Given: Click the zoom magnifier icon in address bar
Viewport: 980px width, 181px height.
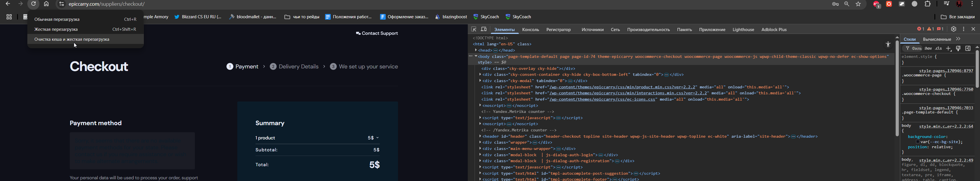Looking at the screenshot, I should [x=847, y=4].
